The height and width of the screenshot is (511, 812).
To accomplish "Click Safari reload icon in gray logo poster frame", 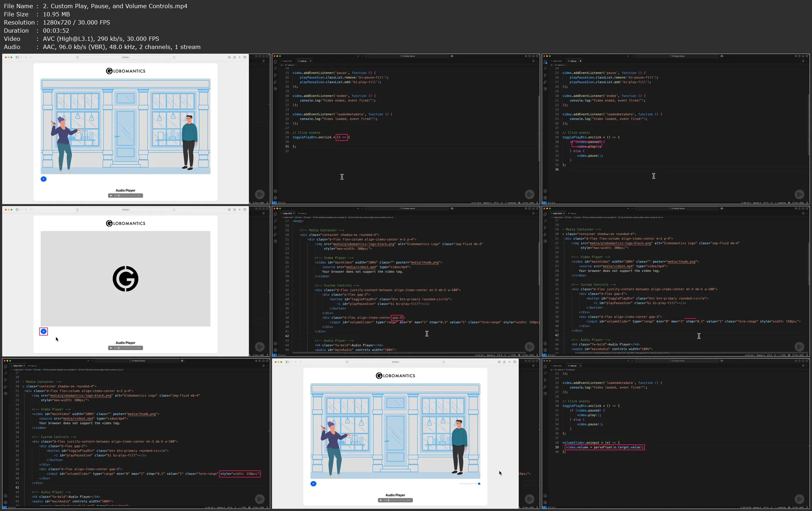I will [174, 210].
